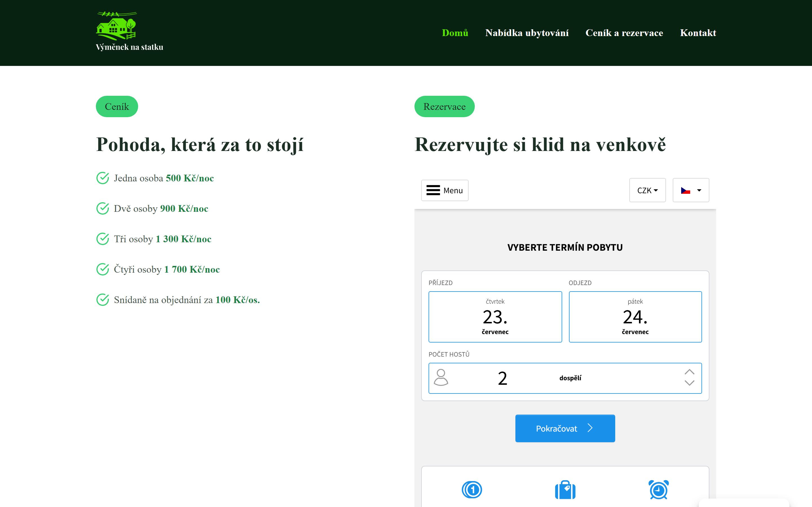
Task: Click the guest person icon
Action: point(441,377)
